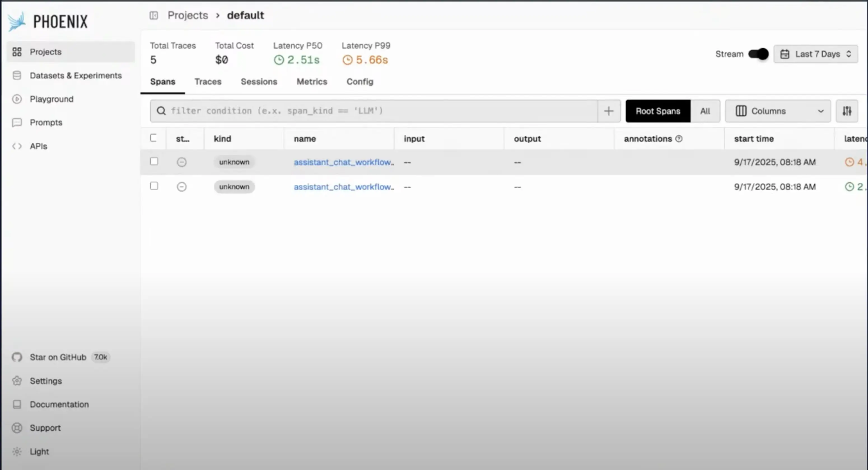Click the filter condition search field
868x470 pixels.
(374, 111)
